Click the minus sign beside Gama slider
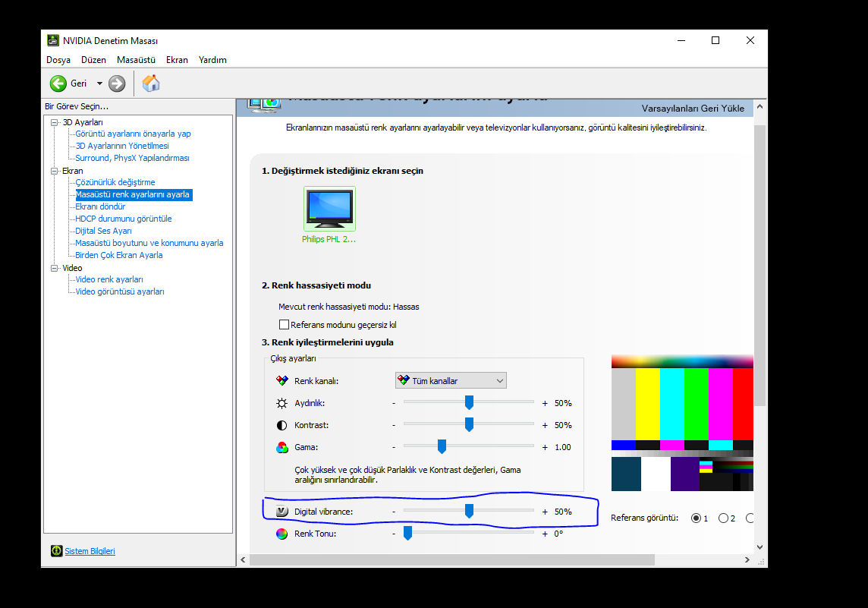Screen dimensions: 868x608 [x=394, y=447]
